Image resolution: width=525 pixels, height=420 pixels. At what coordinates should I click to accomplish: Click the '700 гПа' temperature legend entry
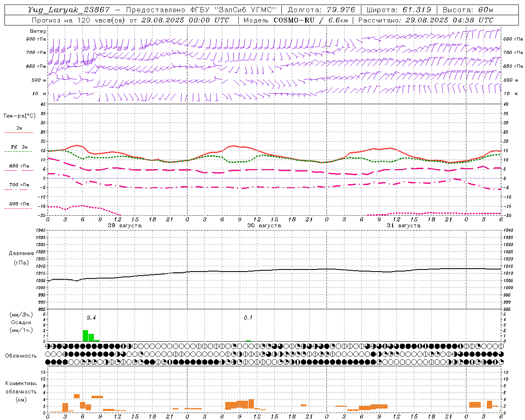pos(19,185)
